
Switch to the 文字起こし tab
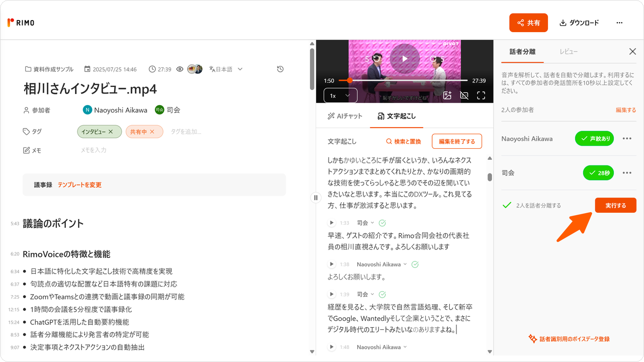tap(396, 116)
